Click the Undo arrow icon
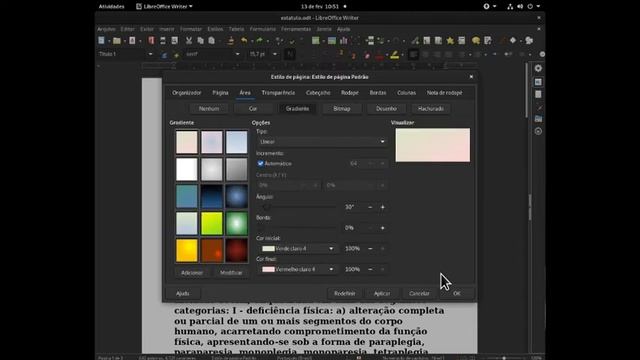 (x=244, y=40)
